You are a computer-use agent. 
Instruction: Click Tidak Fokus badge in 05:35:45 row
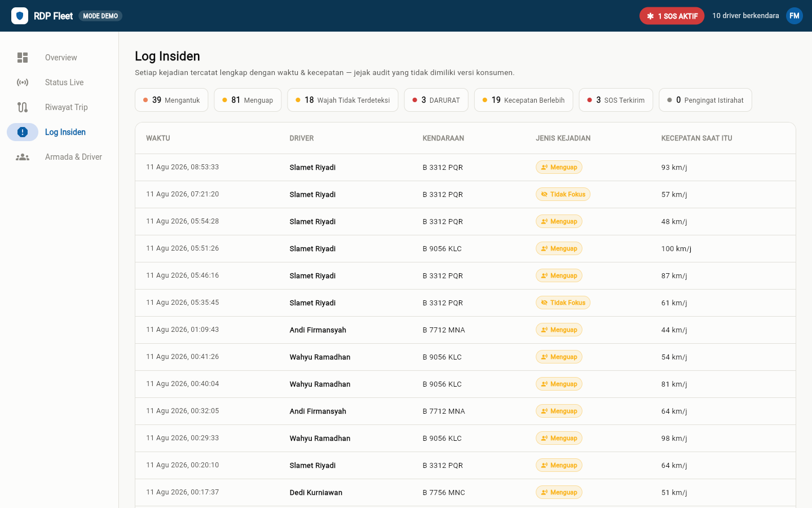tap(563, 303)
